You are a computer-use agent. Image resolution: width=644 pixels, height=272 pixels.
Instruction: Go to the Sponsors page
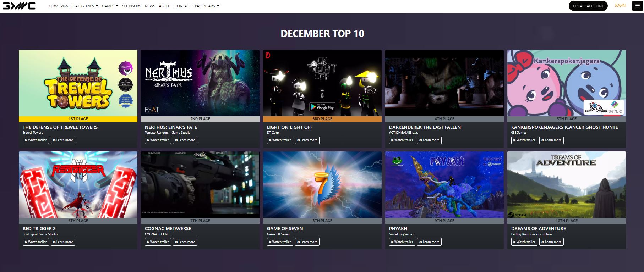[131, 6]
